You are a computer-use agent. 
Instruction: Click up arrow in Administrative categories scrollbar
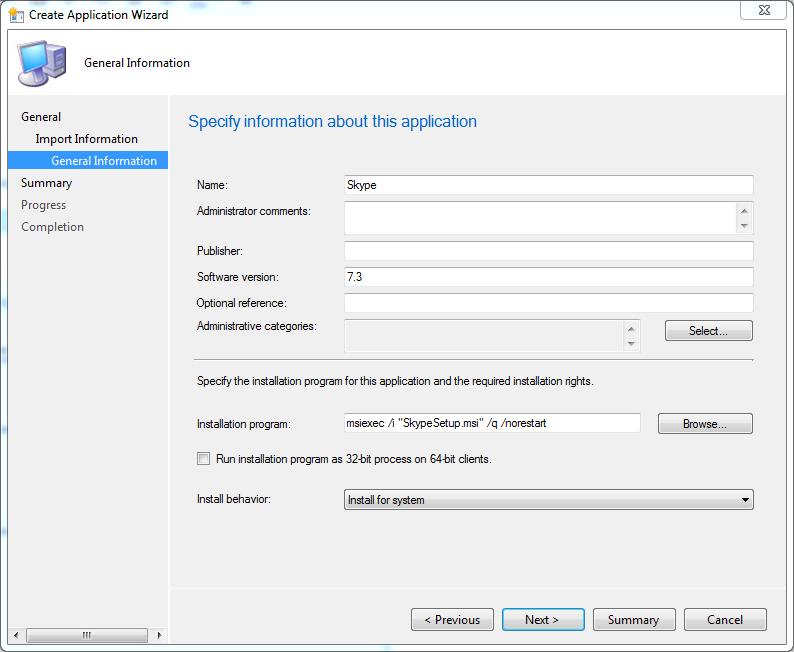coord(631,329)
